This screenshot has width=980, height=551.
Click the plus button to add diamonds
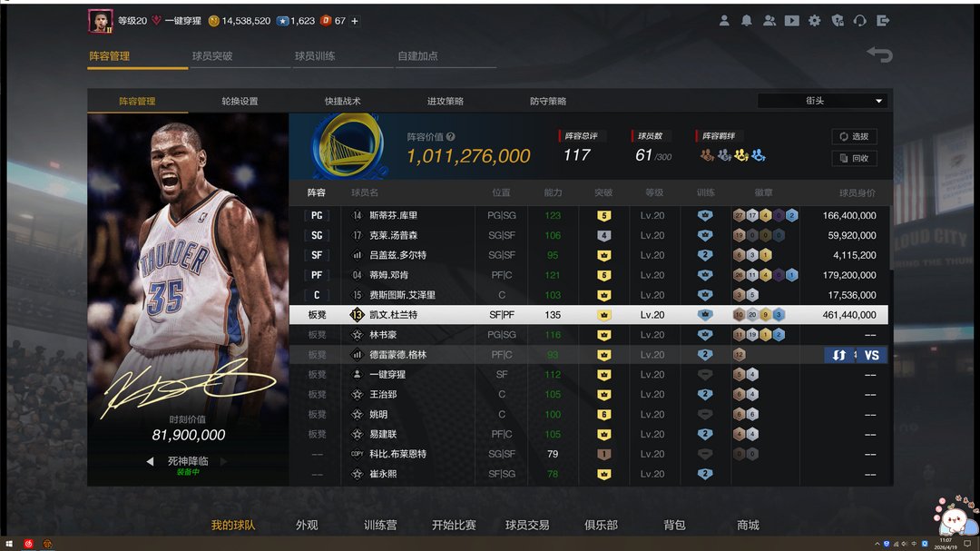(355, 21)
